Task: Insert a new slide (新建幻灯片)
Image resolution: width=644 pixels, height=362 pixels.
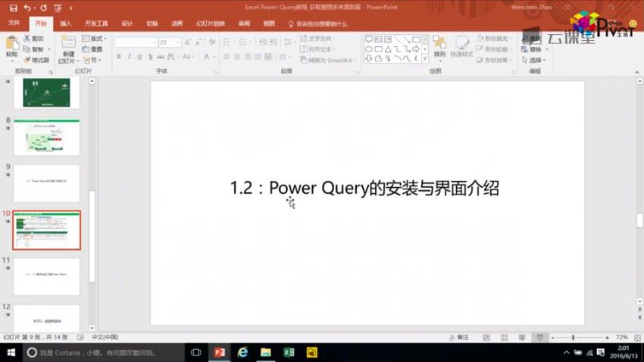Action: [68, 50]
